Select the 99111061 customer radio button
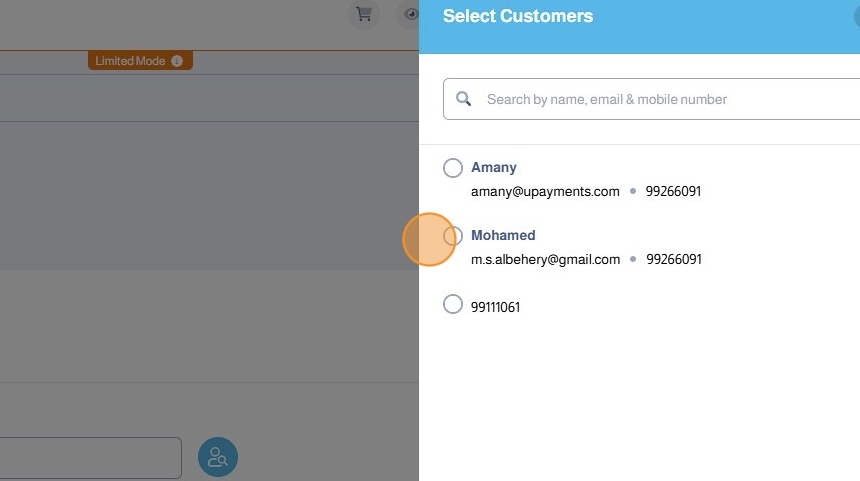The height and width of the screenshot is (481, 860). tap(453, 304)
